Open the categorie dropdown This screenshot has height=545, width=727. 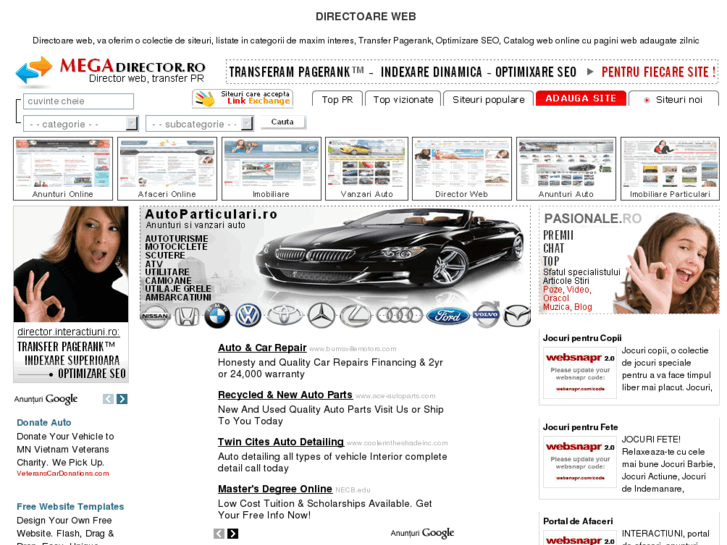point(81,124)
